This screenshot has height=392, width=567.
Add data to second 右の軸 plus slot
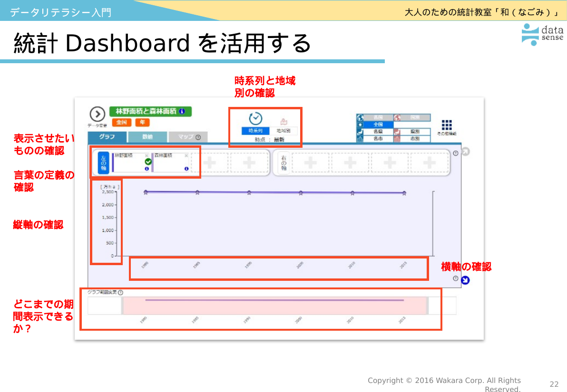pyautogui.click(x=350, y=163)
